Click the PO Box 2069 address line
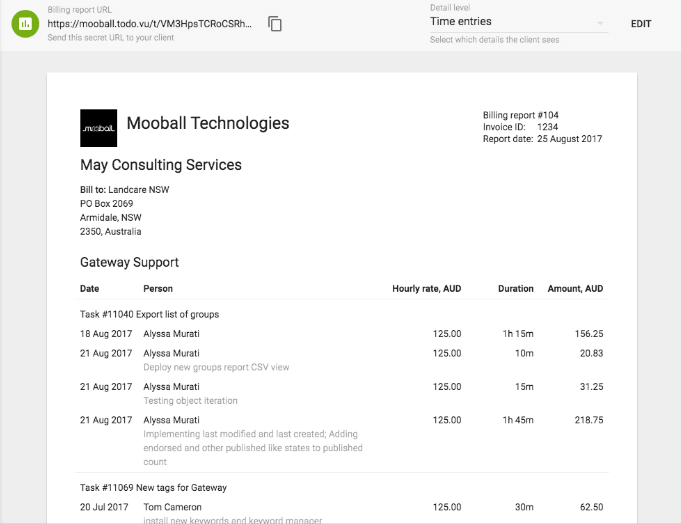This screenshot has height=524, width=681. click(106, 204)
